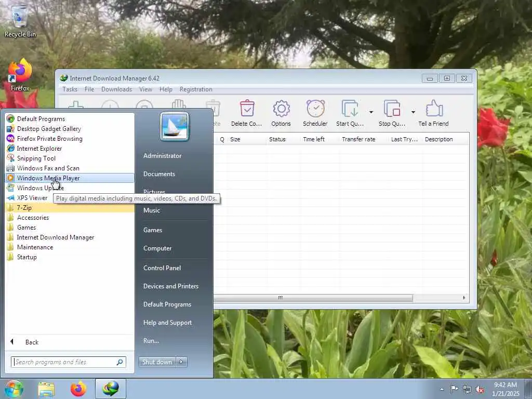
Task: Click the Start Queue toolbar icon
Action: tap(350, 113)
